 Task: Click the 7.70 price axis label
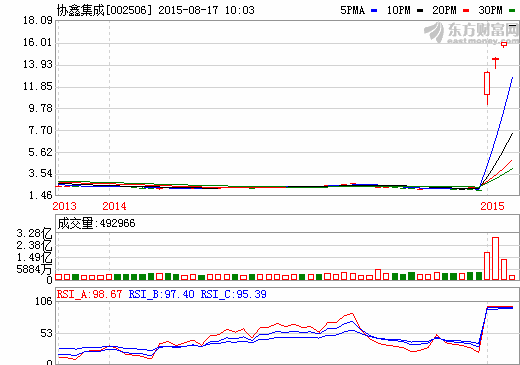click(41, 130)
